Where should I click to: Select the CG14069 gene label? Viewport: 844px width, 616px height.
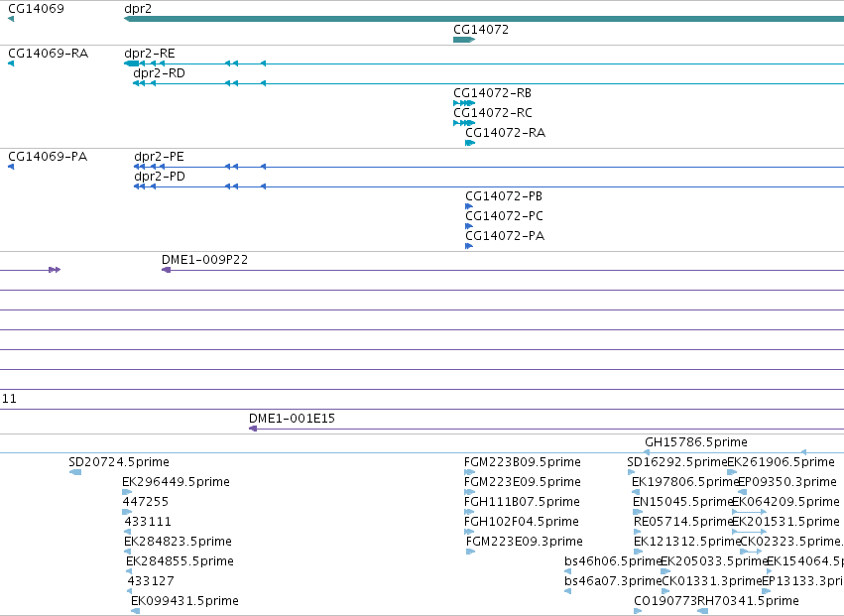tap(36, 9)
